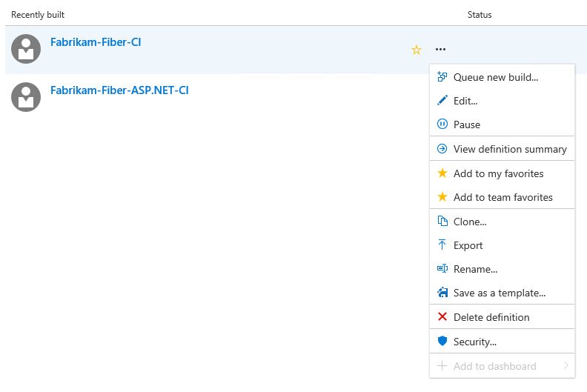Select Save as a template...
Screen dimensions: 587x392
(502, 293)
